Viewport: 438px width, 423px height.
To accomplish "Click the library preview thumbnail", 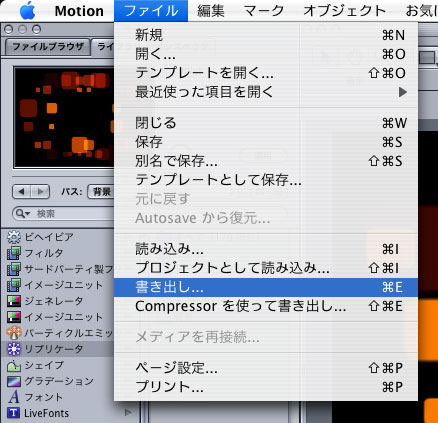I will (64, 117).
